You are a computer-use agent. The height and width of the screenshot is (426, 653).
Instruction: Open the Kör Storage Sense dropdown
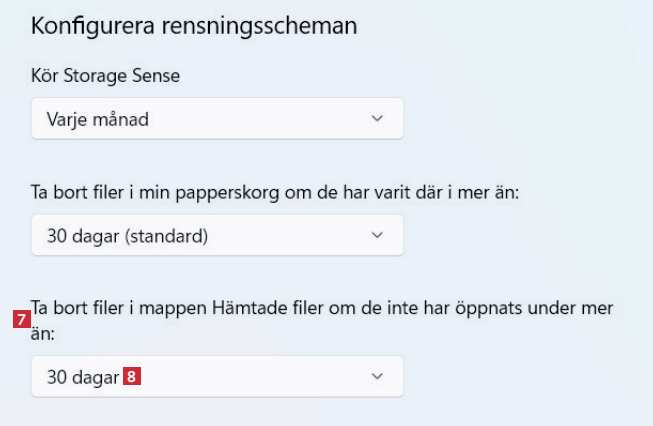point(216,118)
